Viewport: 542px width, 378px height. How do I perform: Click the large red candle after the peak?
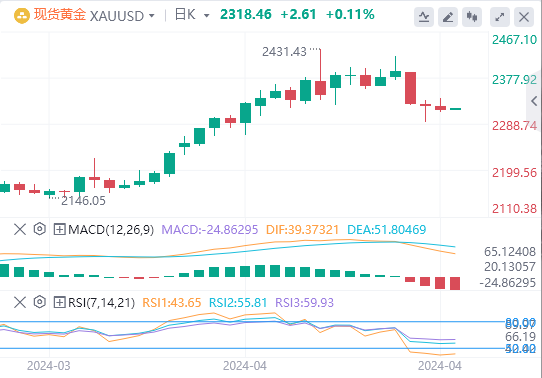click(x=410, y=88)
